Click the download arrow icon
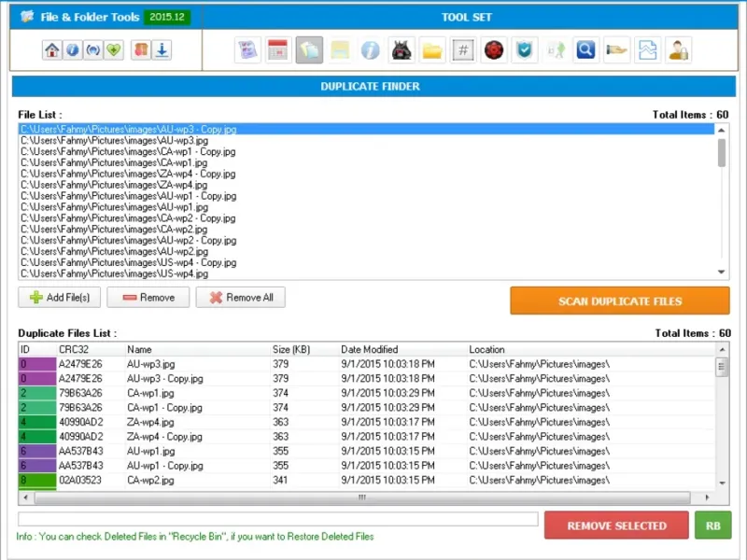The height and width of the screenshot is (560, 747). [162, 50]
